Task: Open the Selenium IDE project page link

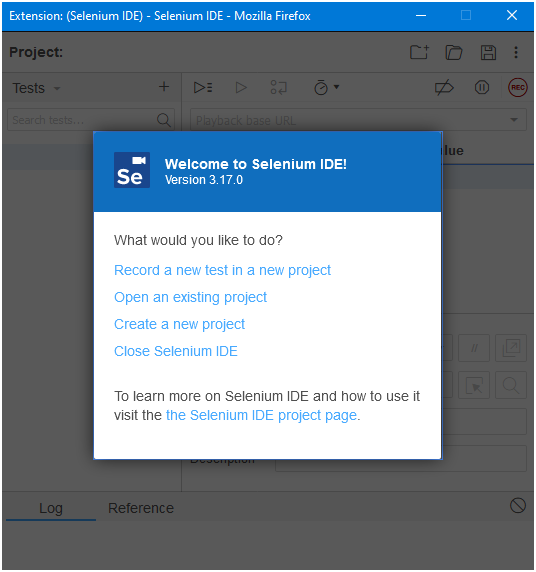Action: 261,416
